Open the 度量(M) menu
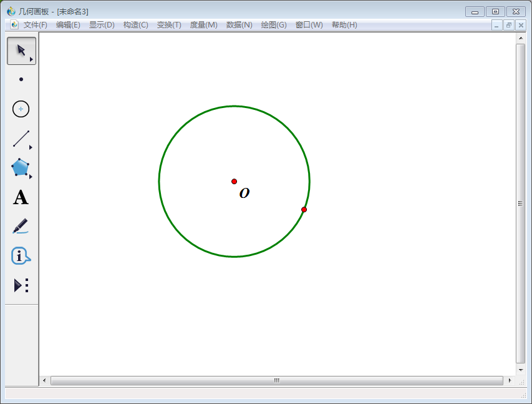532x404 pixels. coord(203,25)
